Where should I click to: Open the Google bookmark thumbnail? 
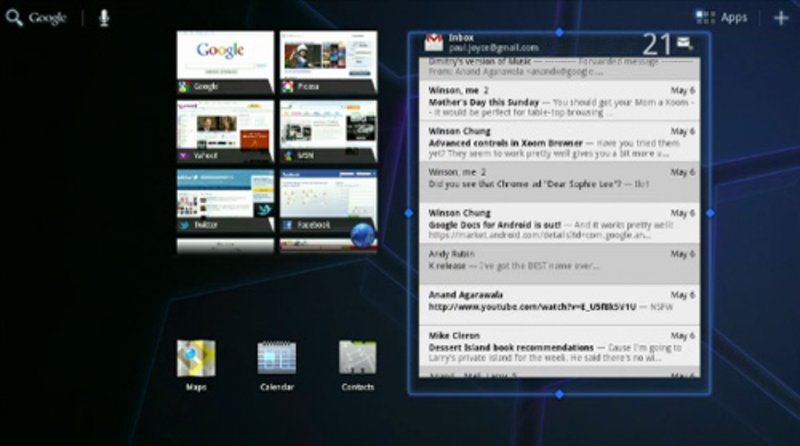point(225,62)
